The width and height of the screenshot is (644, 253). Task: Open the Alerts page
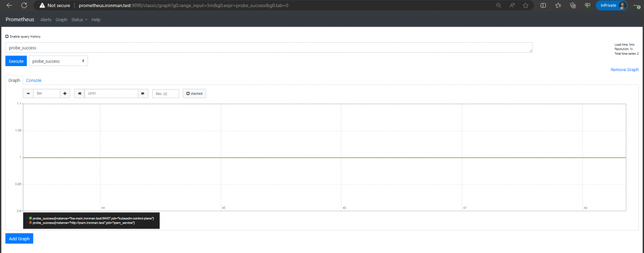tap(45, 20)
